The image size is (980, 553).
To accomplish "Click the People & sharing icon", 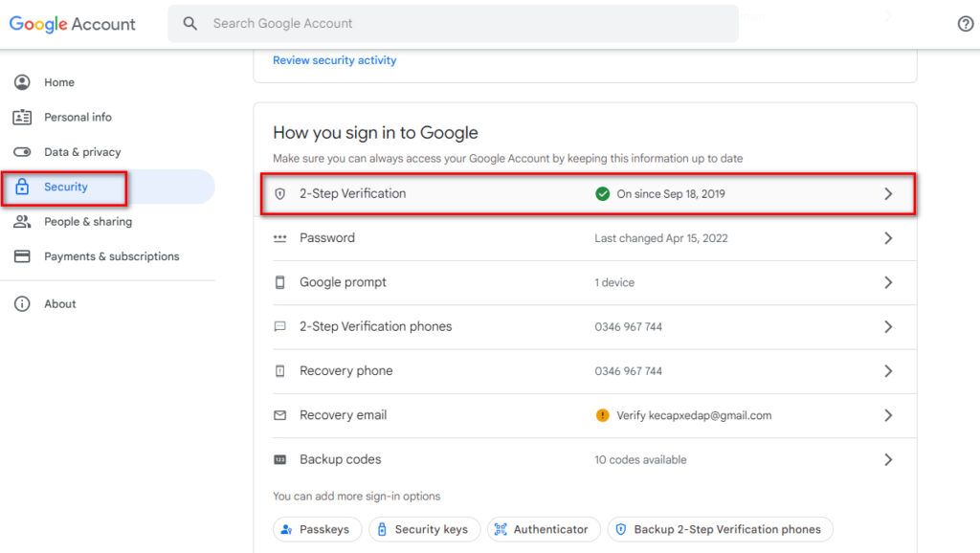I will [x=22, y=221].
